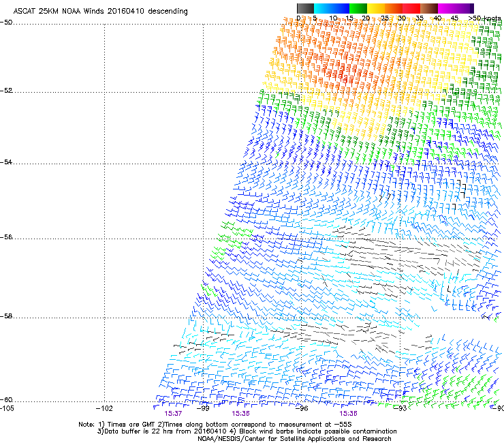Click the brown 35-40 knots legend swatch
This screenshot has width=504, height=443.
coord(429,8)
